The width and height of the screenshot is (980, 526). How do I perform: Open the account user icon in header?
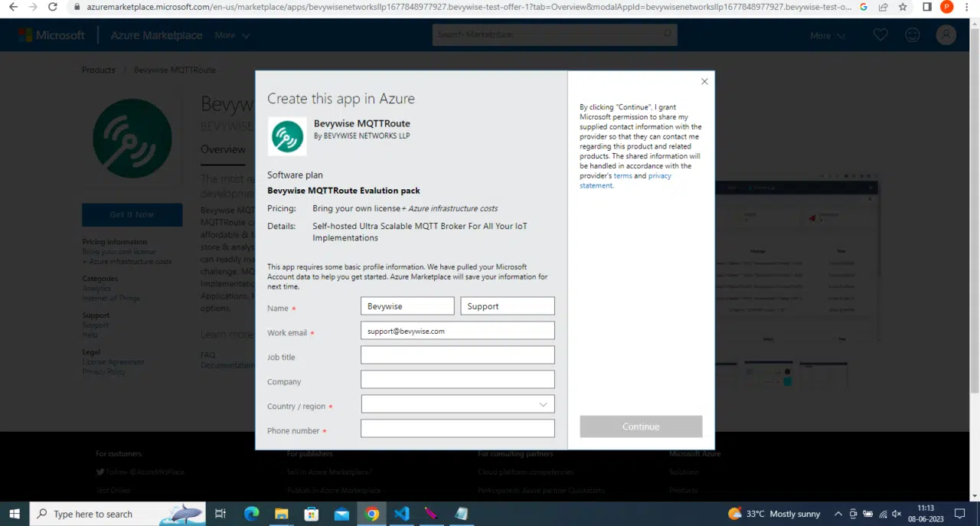coord(946,34)
